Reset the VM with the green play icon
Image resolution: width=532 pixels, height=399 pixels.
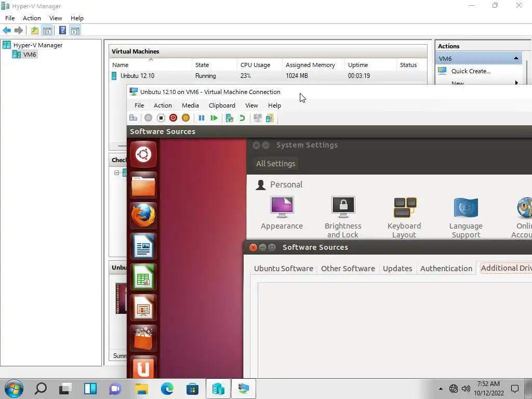coord(214,118)
